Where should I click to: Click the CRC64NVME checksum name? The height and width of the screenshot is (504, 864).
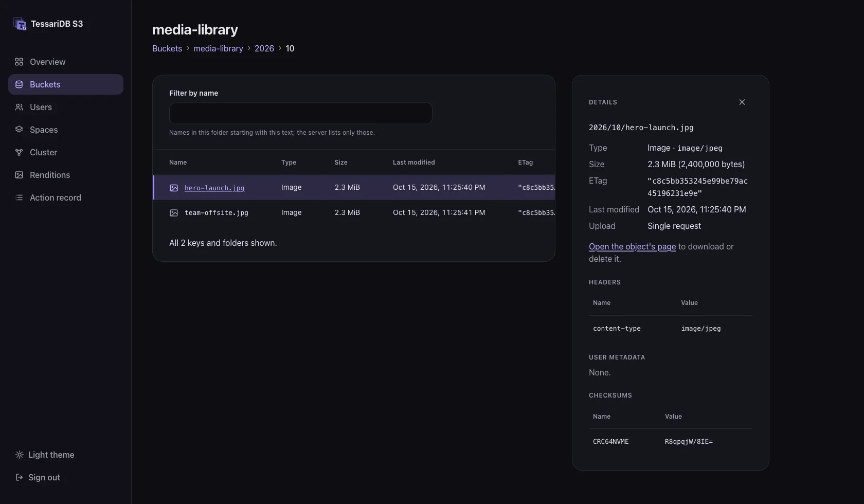611,442
